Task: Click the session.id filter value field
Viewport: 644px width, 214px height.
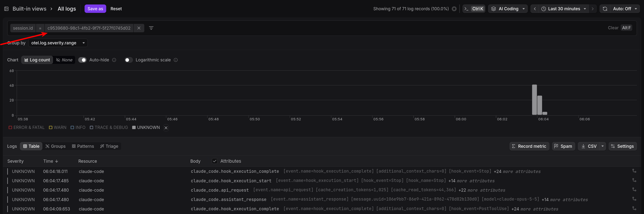Action: pyautogui.click(x=89, y=28)
